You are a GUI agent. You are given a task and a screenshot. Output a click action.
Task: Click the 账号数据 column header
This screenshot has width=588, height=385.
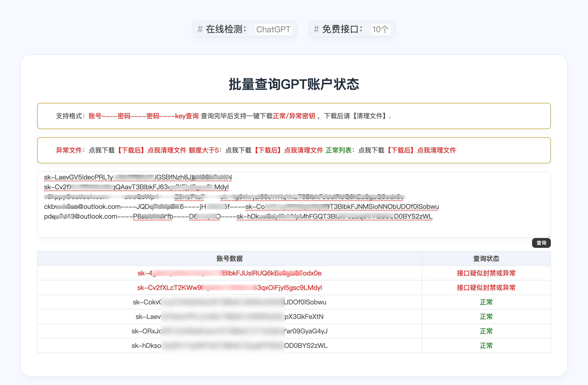pyautogui.click(x=229, y=259)
